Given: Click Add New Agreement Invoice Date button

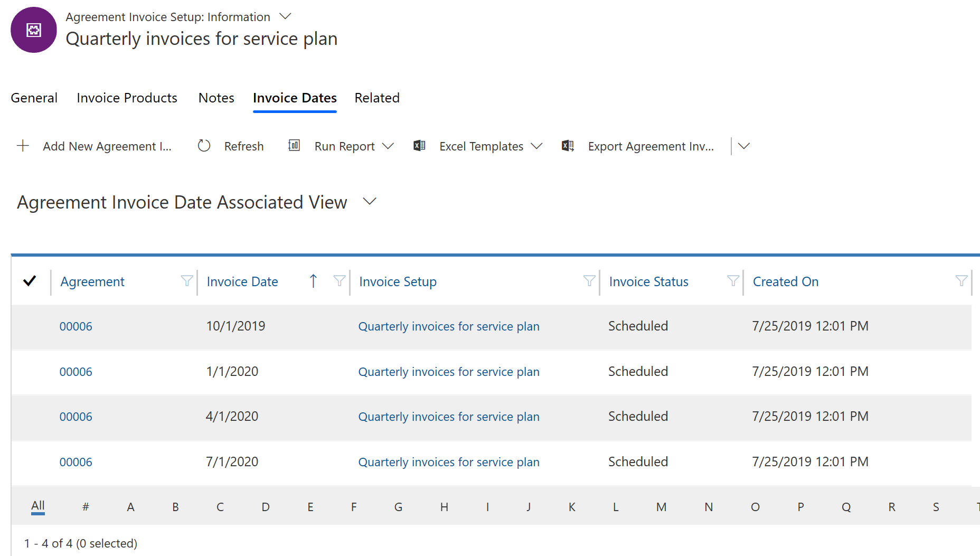Looking at the screenshot, I should (95, 146).
